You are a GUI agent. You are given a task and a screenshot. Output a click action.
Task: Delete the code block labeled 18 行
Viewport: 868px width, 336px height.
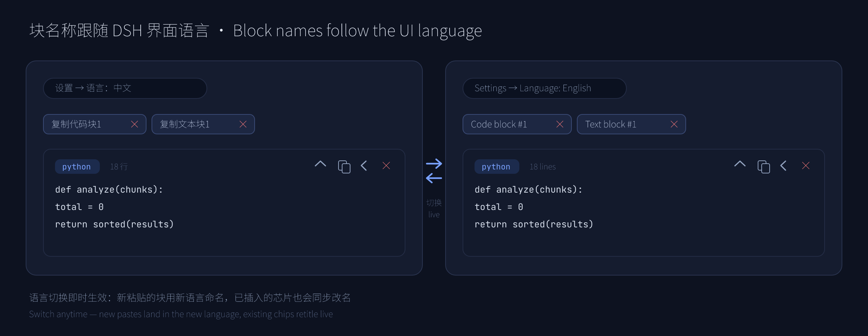(386, 165)
